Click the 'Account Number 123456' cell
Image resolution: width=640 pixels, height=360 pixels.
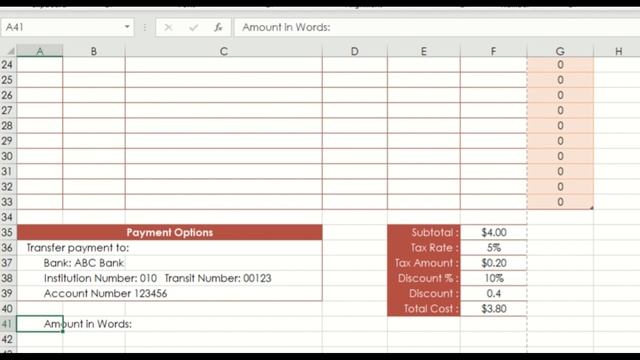(105, 293)
